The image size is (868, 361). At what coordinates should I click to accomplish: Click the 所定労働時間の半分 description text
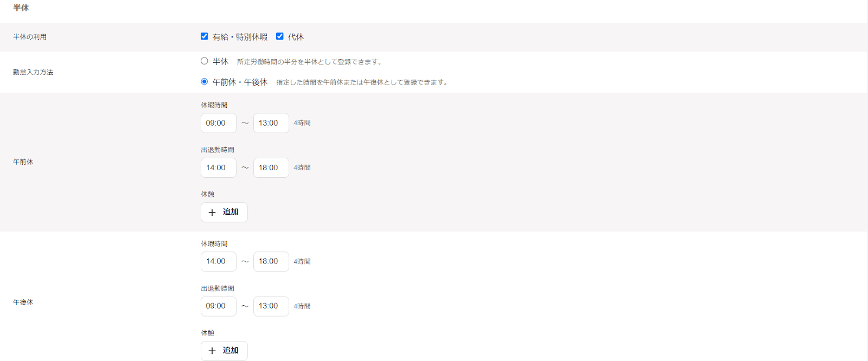click(310, 62)
